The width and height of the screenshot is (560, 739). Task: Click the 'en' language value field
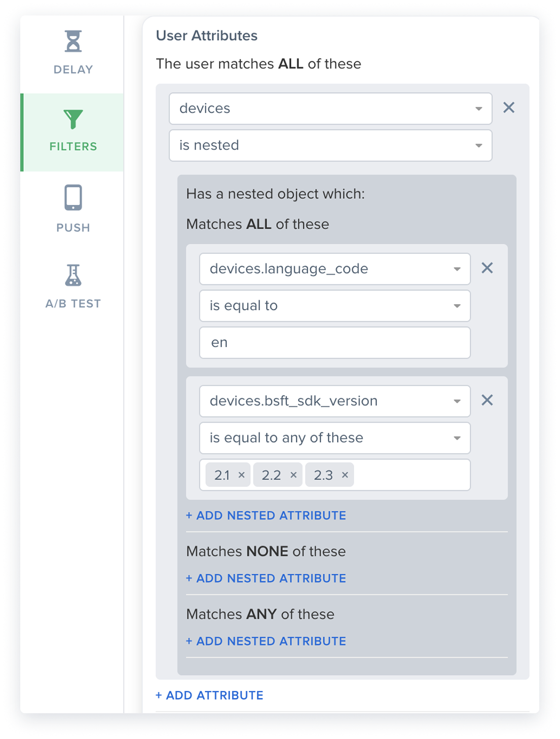tap(335, 343)
